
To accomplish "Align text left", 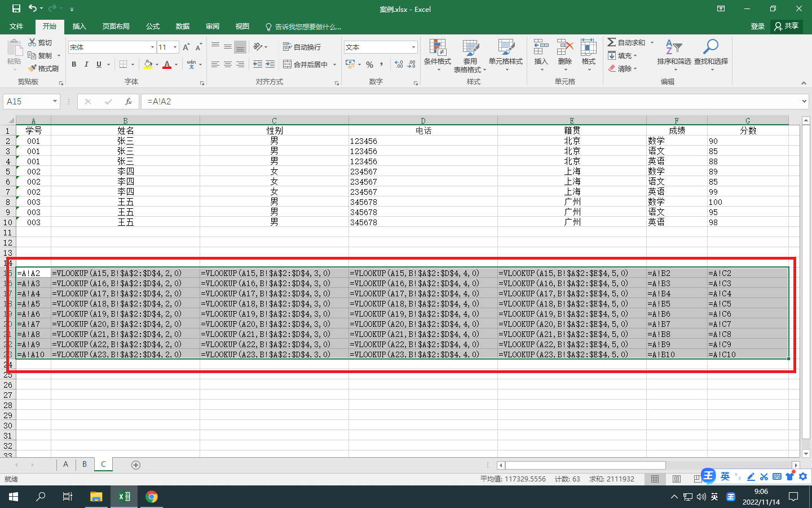I will point(215,64).
